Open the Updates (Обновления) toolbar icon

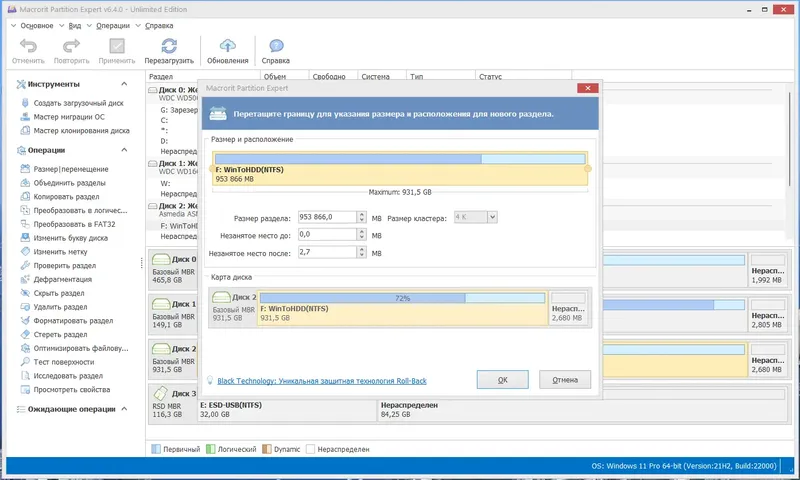(x=228, y=46)
